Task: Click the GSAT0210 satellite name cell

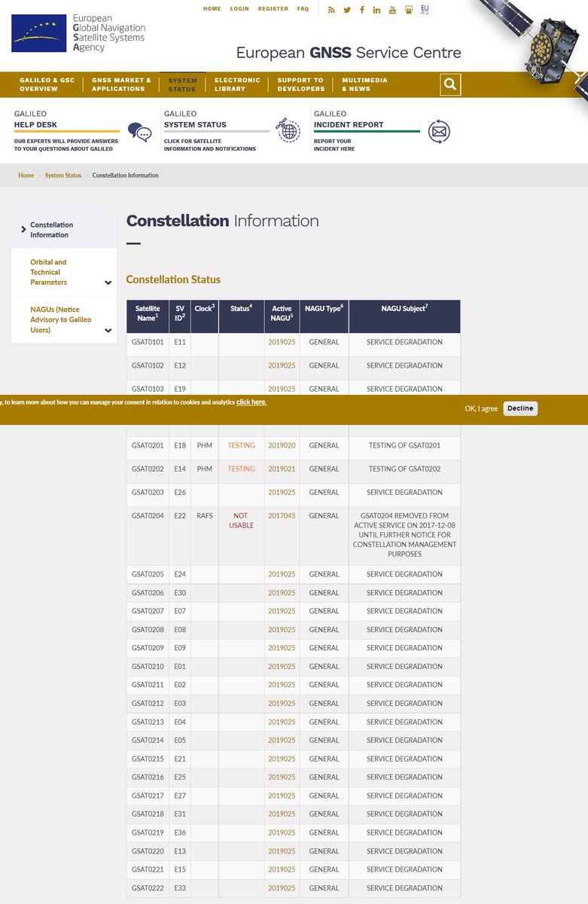Action: pyautogui.click(x=148, y=667)
